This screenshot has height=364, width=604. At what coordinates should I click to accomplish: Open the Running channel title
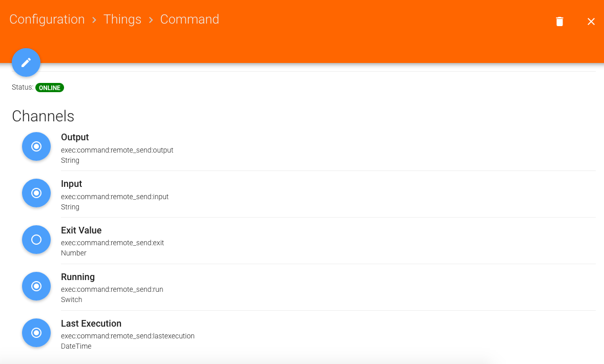78,277
